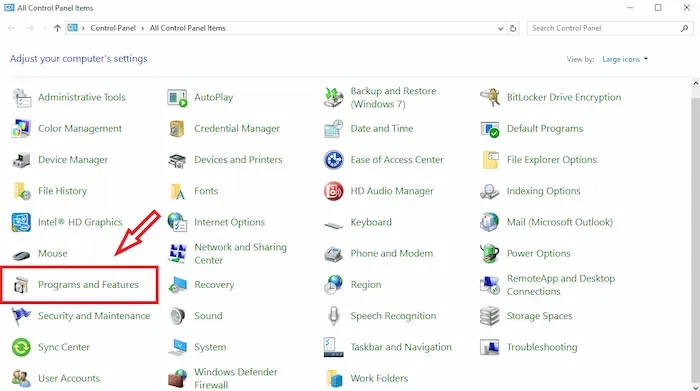The width and height of the screenshot is (700, 391).
Task: Open the Programs and Features link text
Action: pos(88,285)
